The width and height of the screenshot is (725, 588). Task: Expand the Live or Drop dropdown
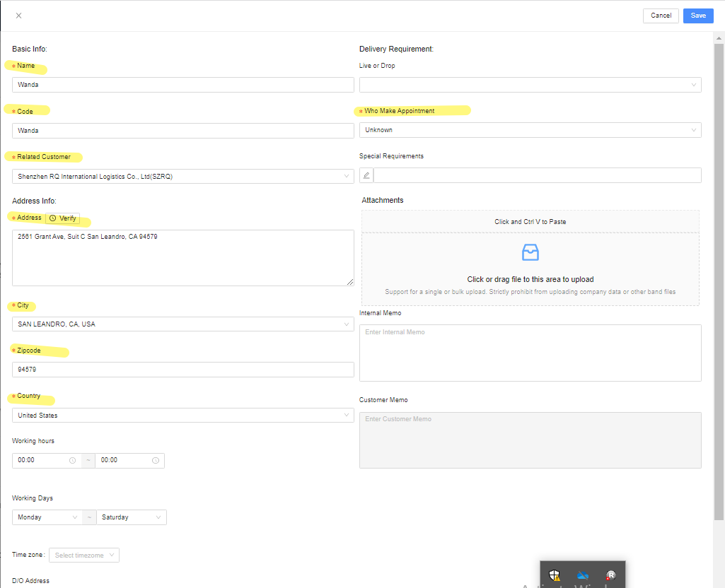click(x=530, y=85)
